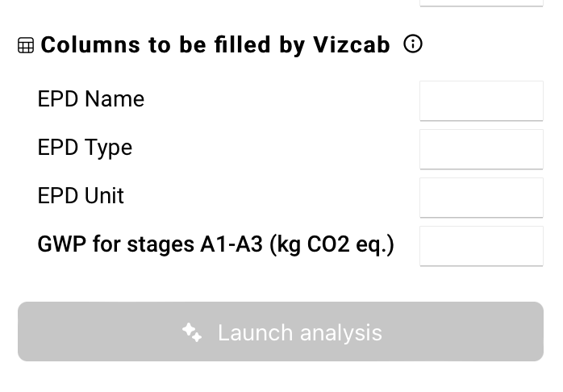
Task: Click the EPD Name label
Action: coord(91,98)
